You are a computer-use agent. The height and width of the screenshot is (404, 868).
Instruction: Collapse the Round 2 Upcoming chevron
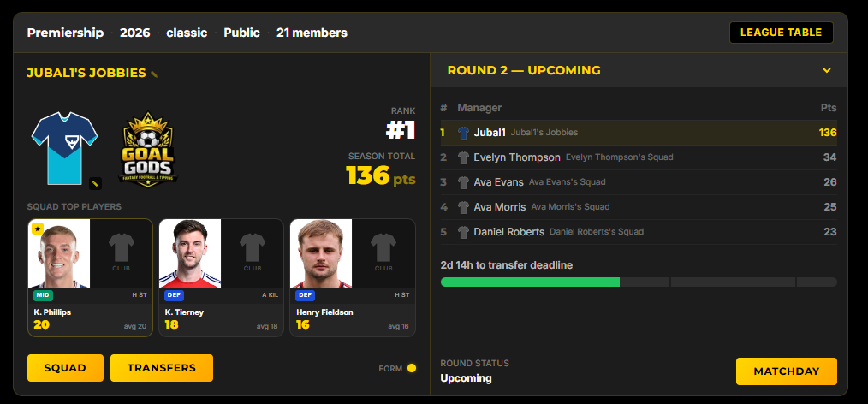[826, 70]
